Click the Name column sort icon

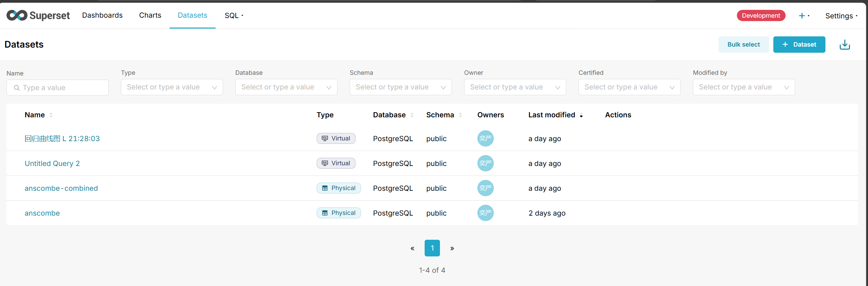[51, 115]
